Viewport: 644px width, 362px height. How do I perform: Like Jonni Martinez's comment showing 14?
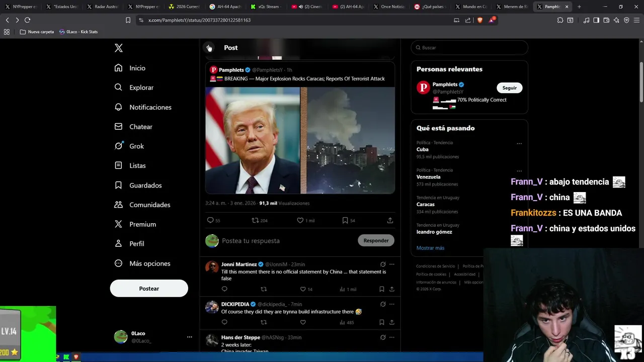[x=306, y=289]
